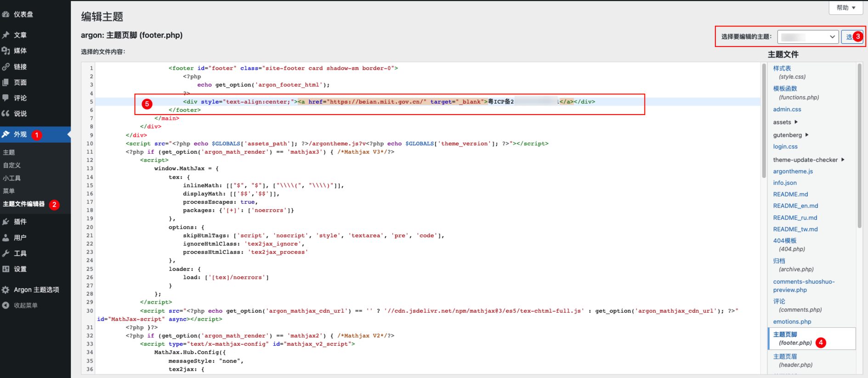868x378 pixels.
Task: Click the collapse-menu arrow icon
Action: 6,305
